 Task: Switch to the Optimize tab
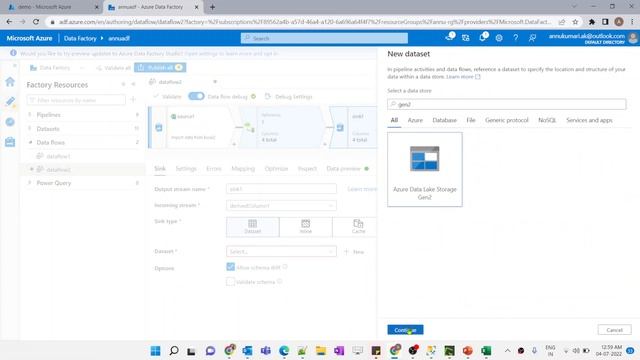coord(276,169)
